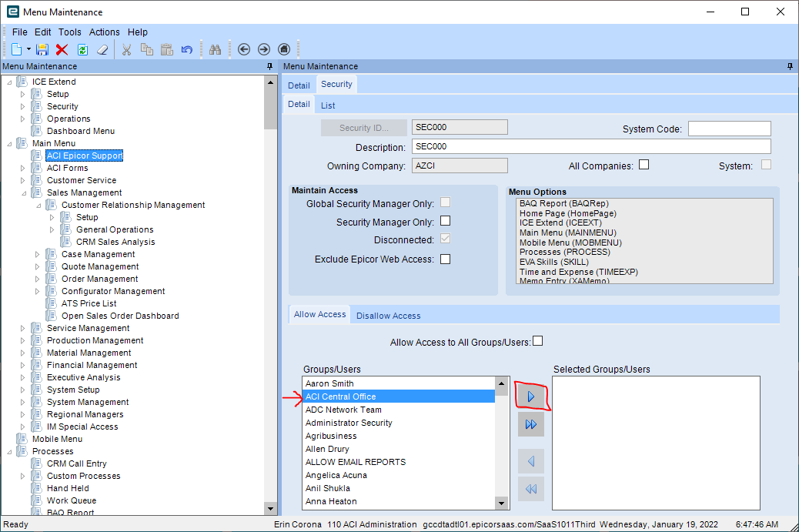Switch to the Disallow Access tab

(388, 316)
